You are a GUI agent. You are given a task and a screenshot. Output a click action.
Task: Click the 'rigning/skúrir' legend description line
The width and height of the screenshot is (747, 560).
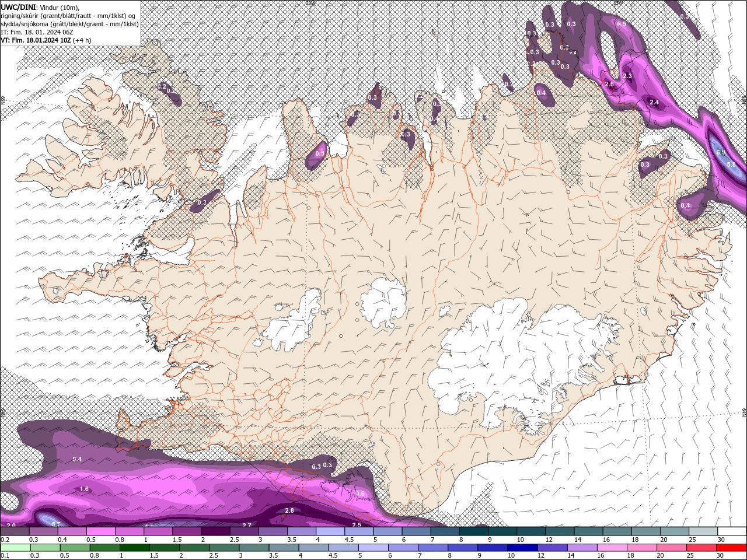click(x=68, y=16)
